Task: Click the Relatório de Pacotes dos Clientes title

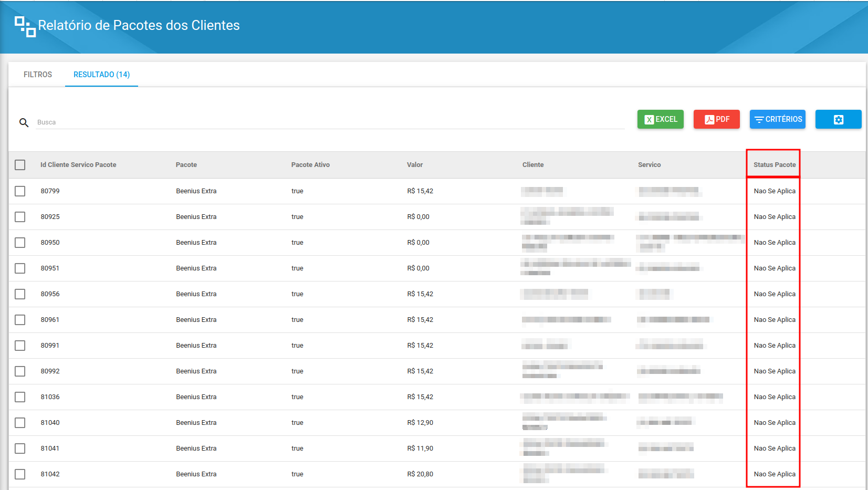Action: [x=139, y=25]
